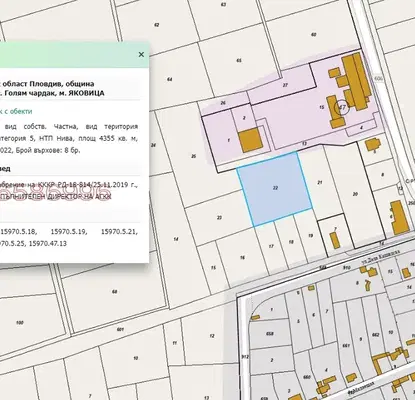Select parcel 19 on the map
The height and width of the screenshot is (400, 415).
click(x=310, y=236)
